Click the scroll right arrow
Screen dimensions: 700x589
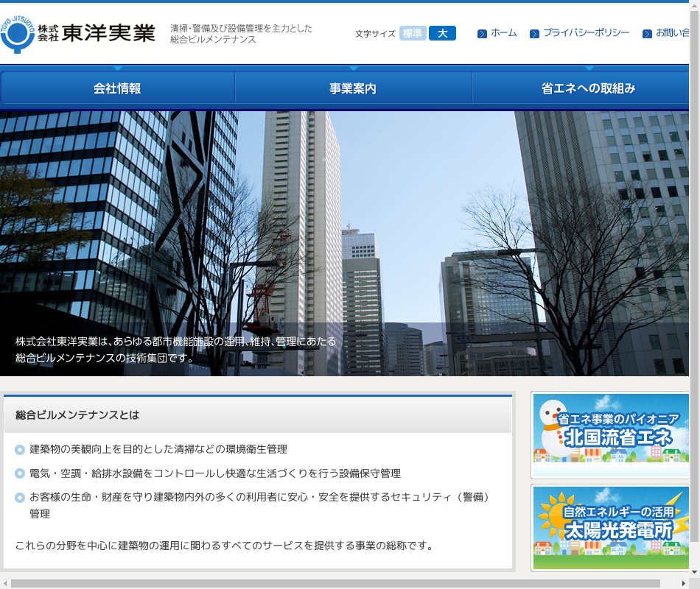(x=684, y=584)
